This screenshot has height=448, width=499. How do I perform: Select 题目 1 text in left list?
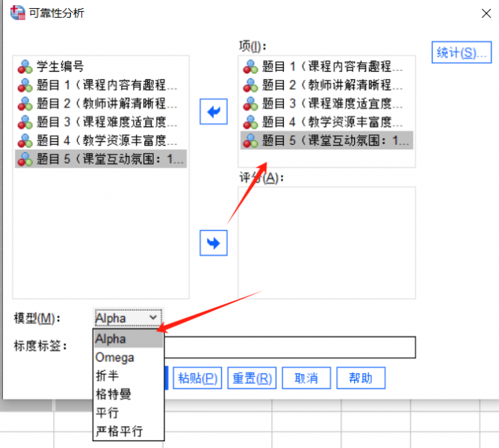107,85
